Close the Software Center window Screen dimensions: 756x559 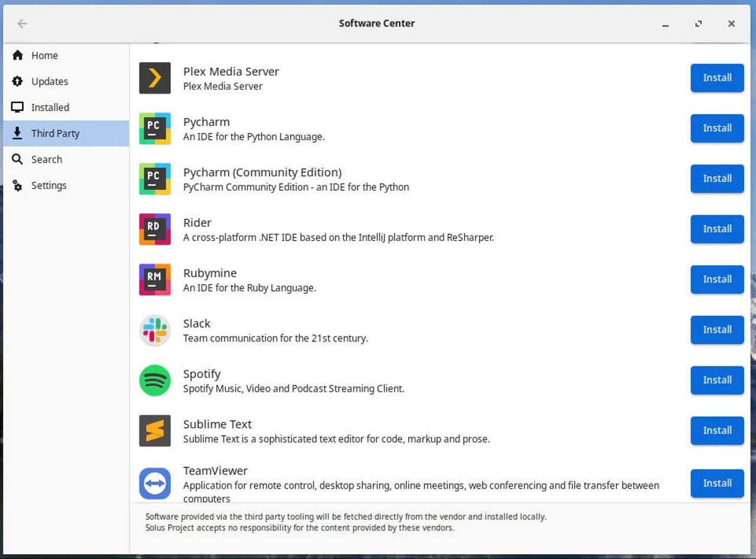(x=732, y=24)
